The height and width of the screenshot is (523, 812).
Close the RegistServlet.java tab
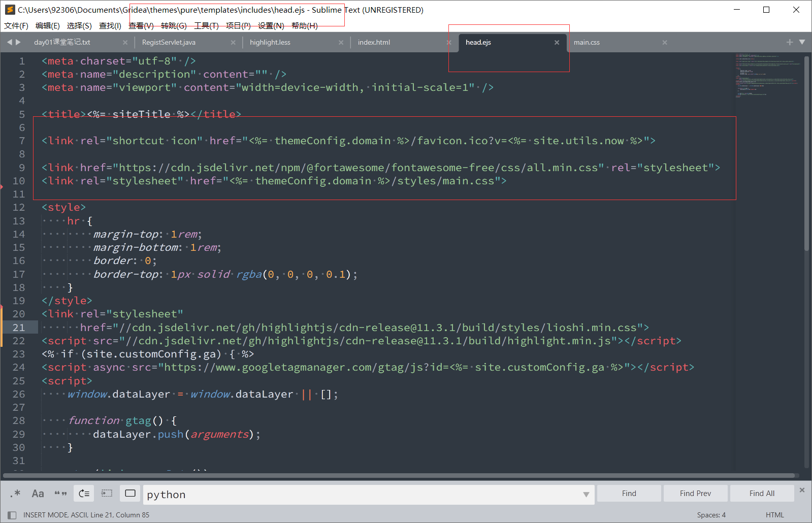233,43
